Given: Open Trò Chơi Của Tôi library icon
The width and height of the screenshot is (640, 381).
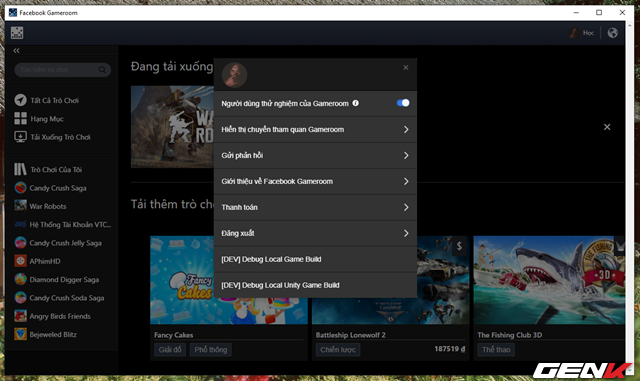Looking at the screenshot, I should coord(20,169).
